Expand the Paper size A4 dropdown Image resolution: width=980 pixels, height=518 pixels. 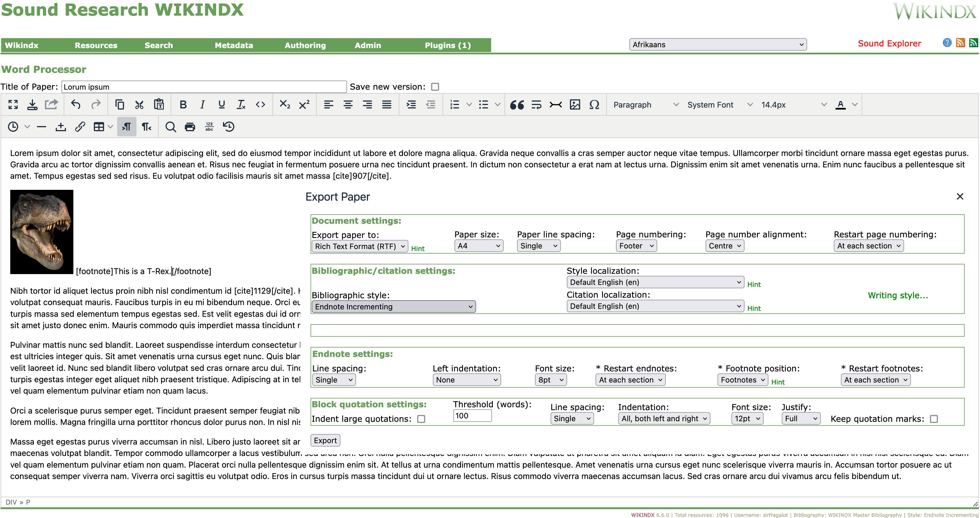479,246
